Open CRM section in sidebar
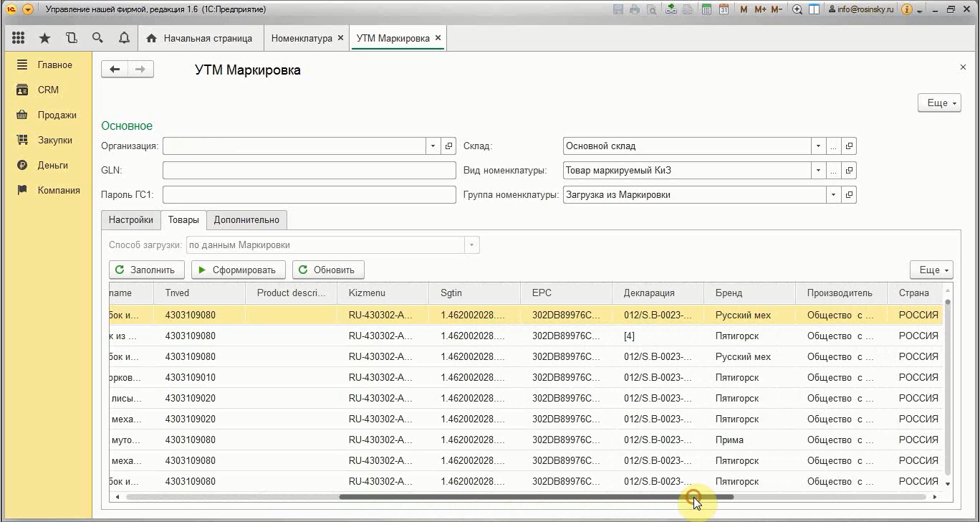The width and height of the screenshot is (980, 522). (47, 90)
